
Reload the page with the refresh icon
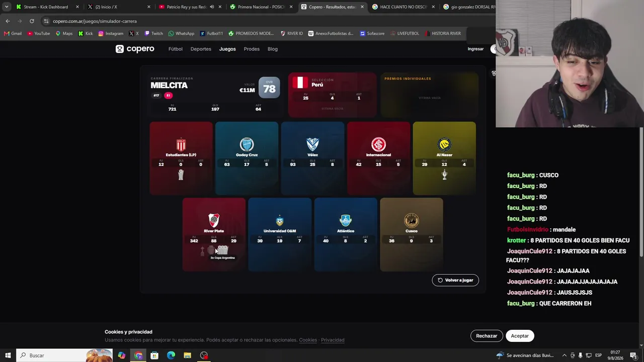point(32,21)
